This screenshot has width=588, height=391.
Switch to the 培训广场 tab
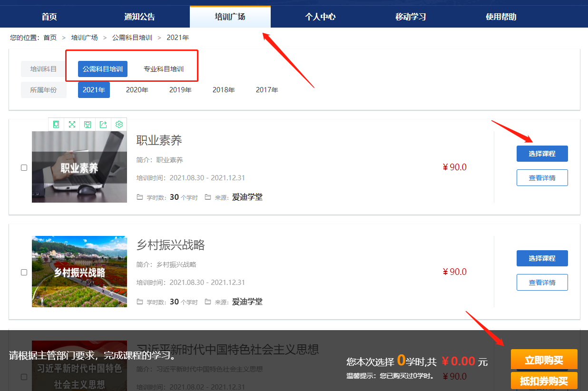coord(230,17)
